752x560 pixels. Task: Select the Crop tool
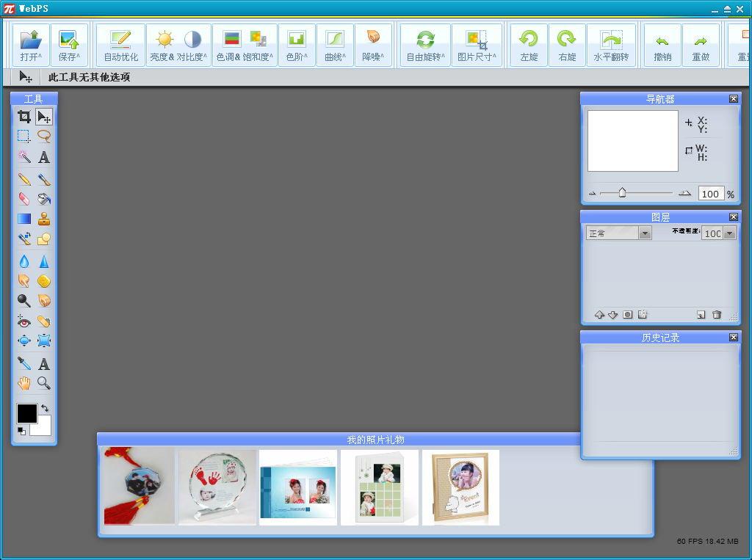[x=24, y=116]
